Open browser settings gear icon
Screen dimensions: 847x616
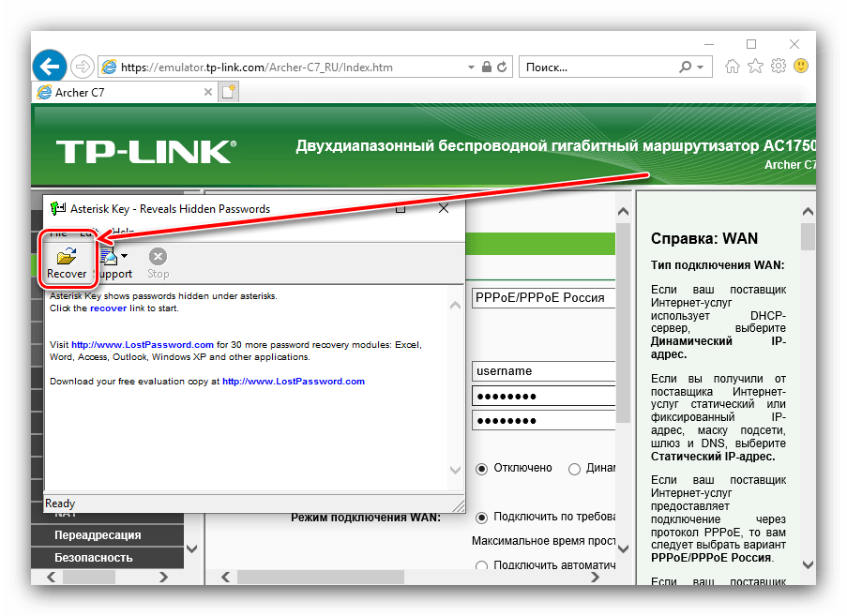tap(778, 67)
